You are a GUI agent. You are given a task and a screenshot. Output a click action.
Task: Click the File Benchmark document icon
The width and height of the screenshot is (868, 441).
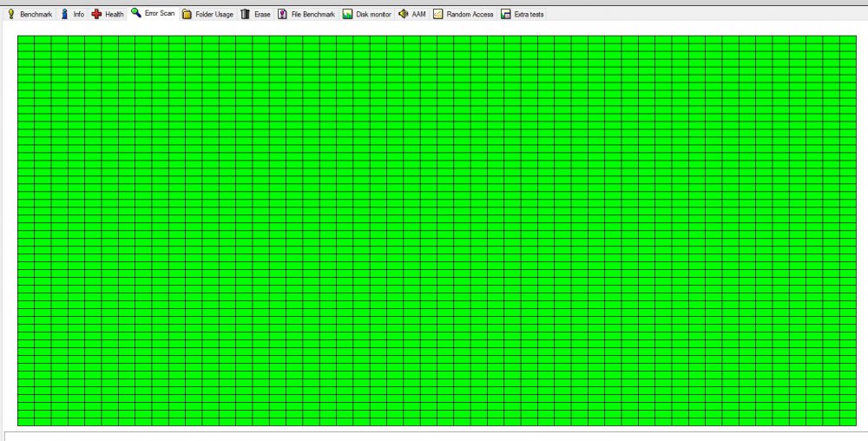(x=282, y=14)
